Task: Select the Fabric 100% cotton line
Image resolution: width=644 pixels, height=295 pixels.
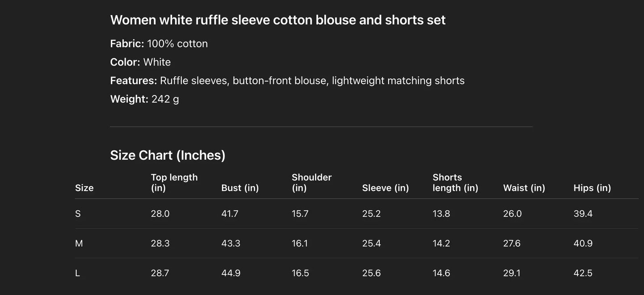Action: [159, 44]
